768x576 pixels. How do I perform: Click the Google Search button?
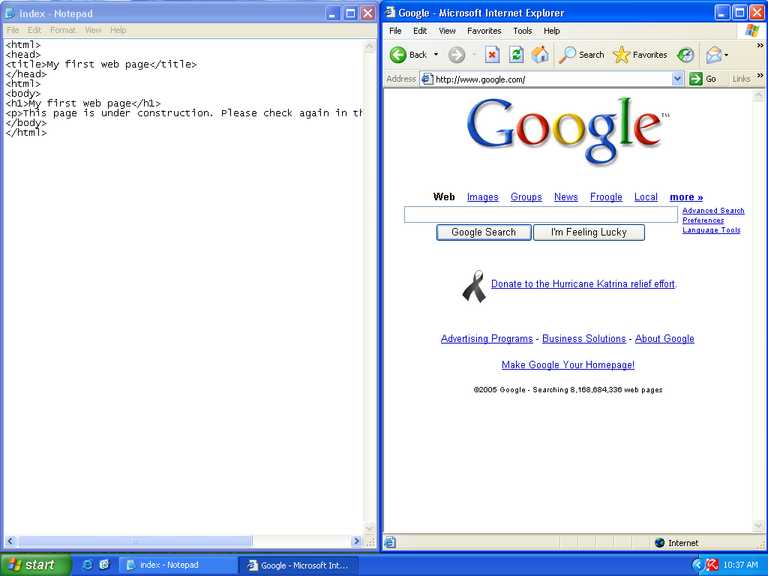[483, 232]
